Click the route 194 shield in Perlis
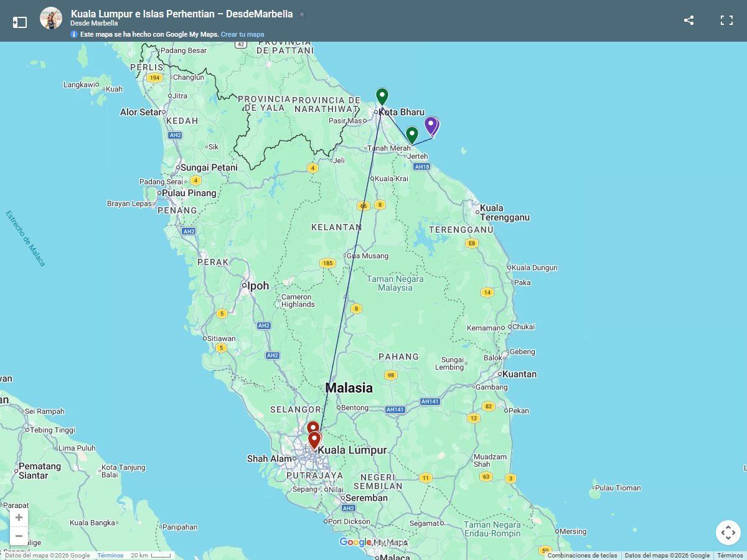 (155, 78)
